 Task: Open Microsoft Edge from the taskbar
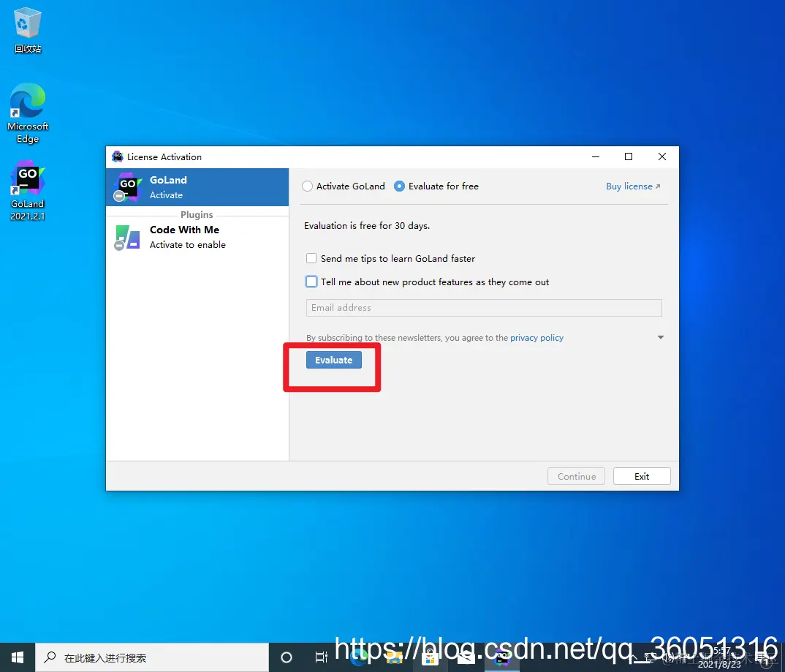point(358,658)
